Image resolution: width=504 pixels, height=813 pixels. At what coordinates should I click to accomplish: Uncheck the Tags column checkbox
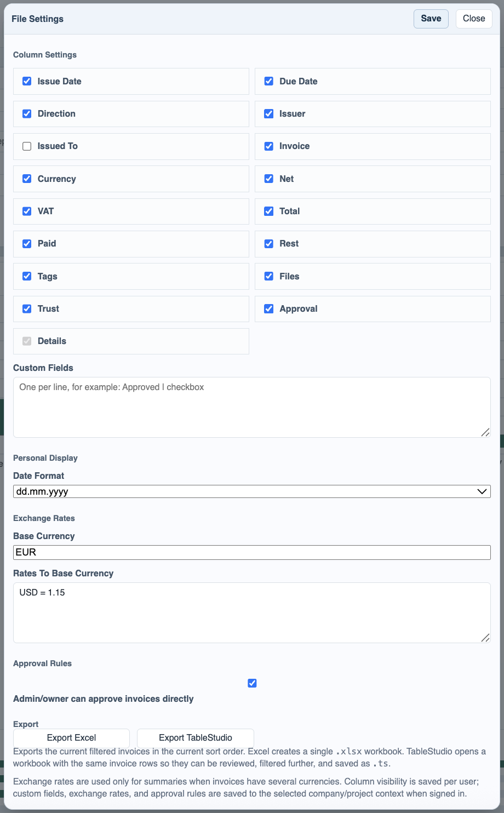coord(27,276)
